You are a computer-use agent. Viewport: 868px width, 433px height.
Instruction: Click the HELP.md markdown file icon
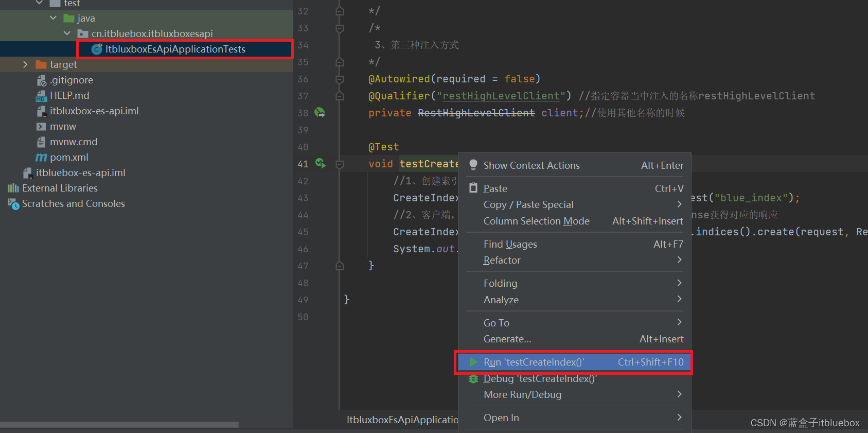[x=41, y=96]
